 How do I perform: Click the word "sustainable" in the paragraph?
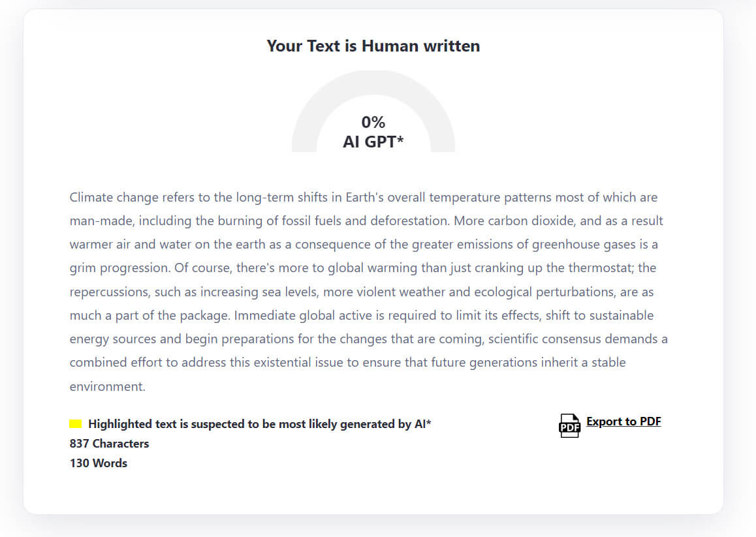(621, 316)
